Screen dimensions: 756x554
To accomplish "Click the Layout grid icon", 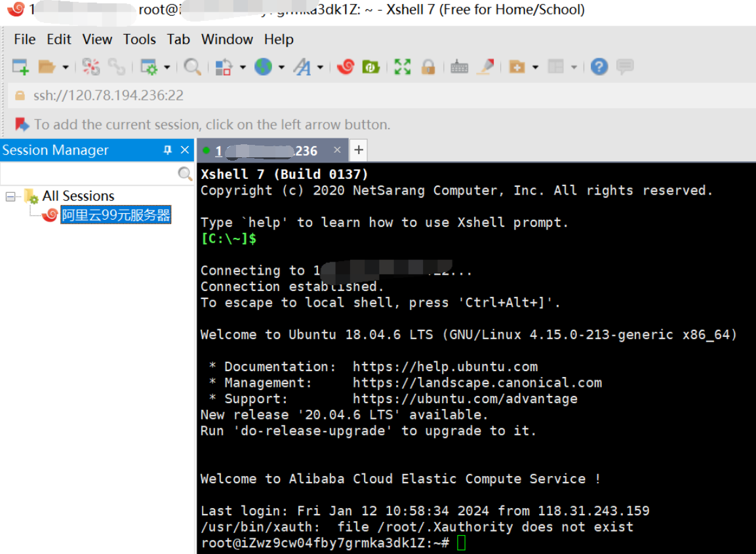I will point(556,67).
